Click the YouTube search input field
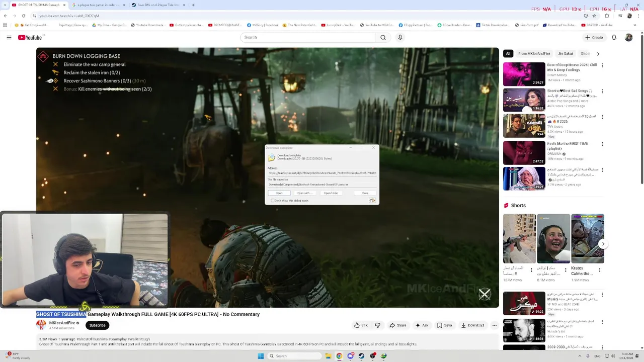Viewport: 644px width, 362px height. 307,37
